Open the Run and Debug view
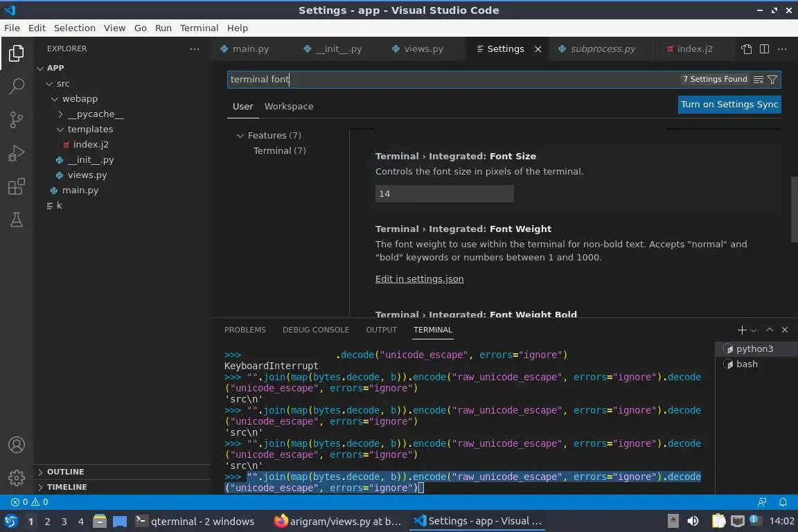 pos(17,152)
